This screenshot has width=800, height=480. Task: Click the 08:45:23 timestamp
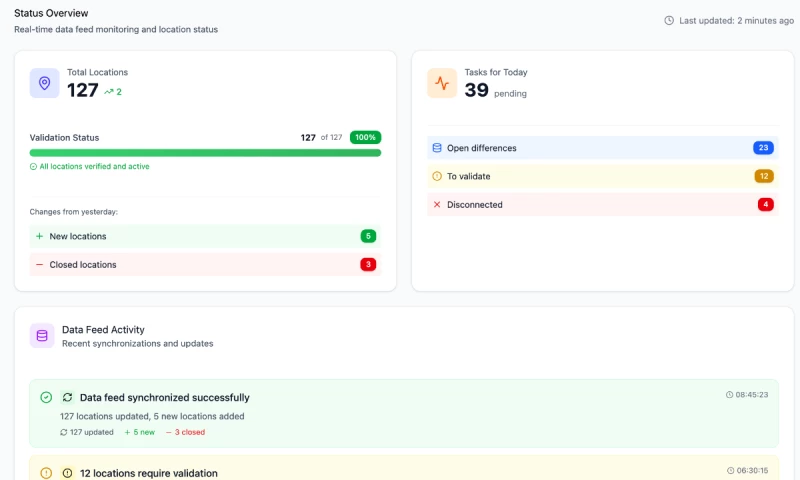point(752,395)
